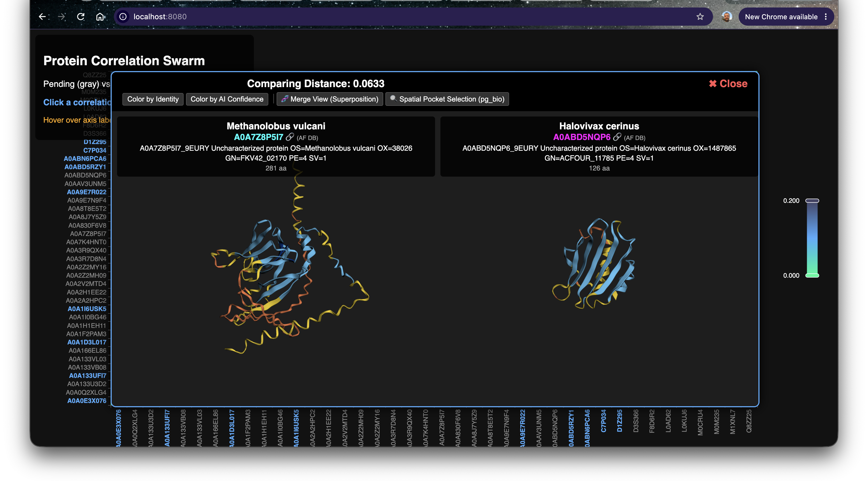Click y-axis label A0A1D3L017
Image resolution: width=868 pixels, height=481 pixels.
coord(87,342)
